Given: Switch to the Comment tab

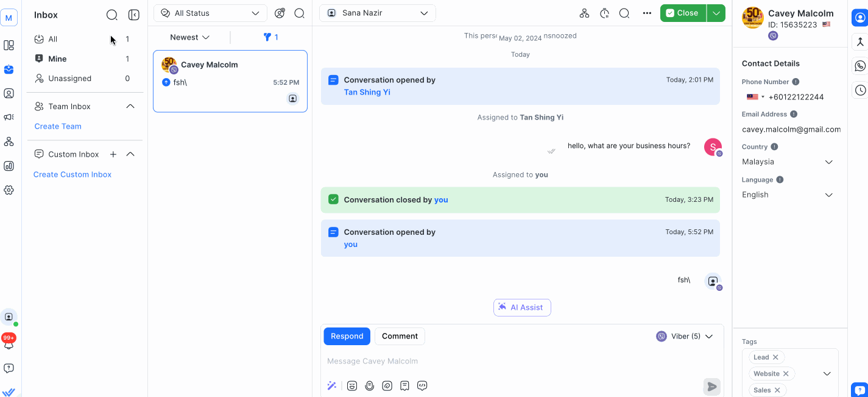Looking at the screenshot, I should point(400,336).
